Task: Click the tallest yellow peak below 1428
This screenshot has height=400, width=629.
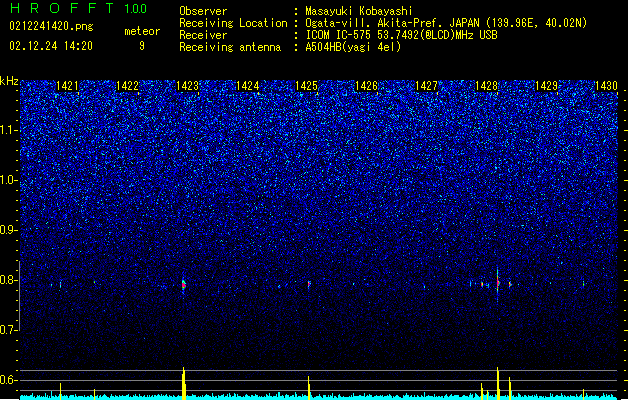Action: 498,383
